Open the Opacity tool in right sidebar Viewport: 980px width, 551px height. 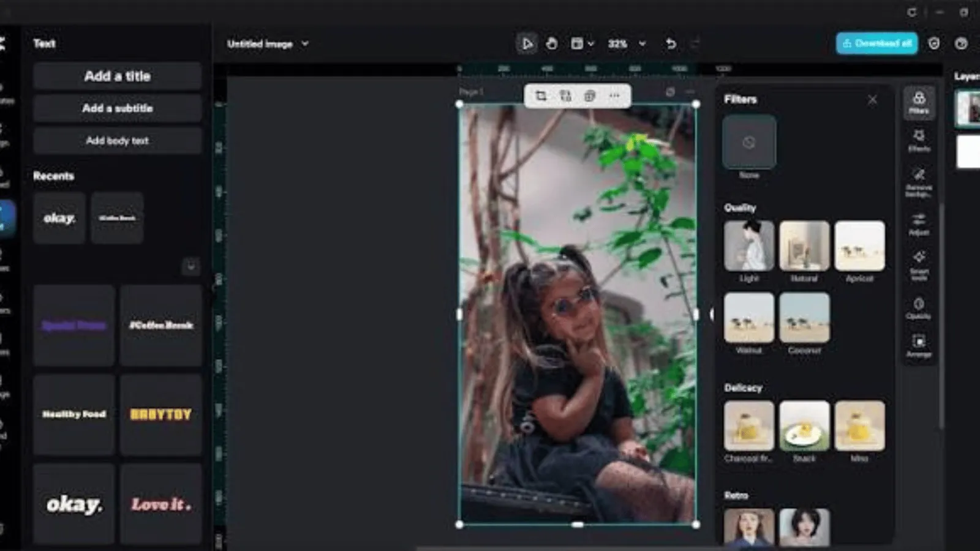point(919,308)
